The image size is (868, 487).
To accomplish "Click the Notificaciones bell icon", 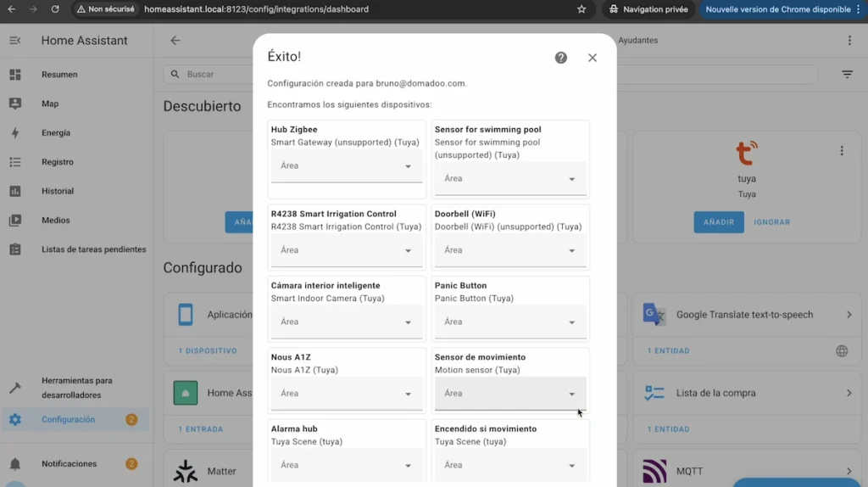I will [15, 464].
